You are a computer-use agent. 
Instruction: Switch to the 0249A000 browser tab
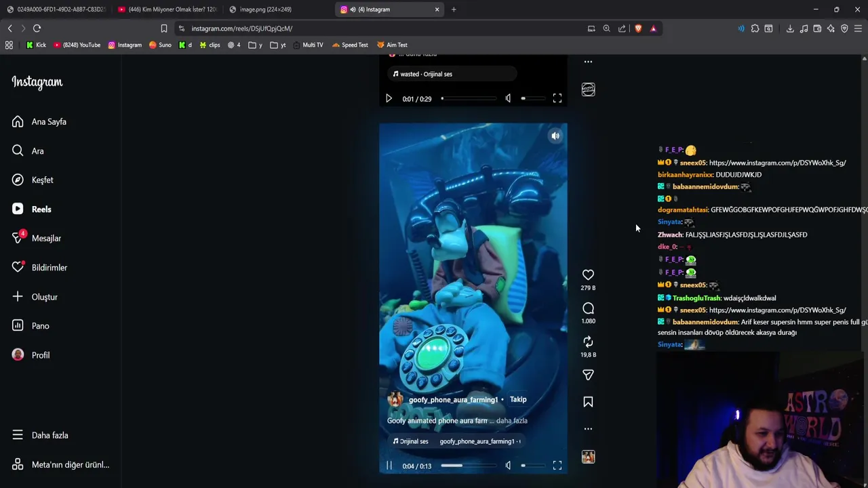(x=56, y=9)
